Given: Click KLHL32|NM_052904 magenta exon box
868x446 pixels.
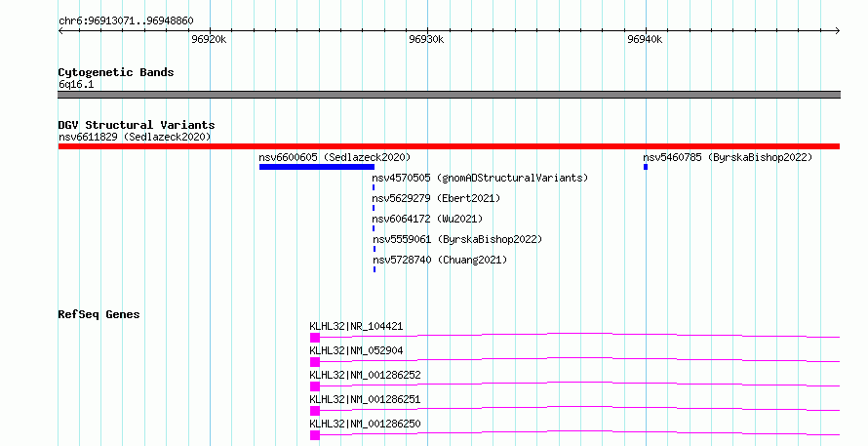Looking at the screenshot, I should pyautogui.click(x=314, y=362).
